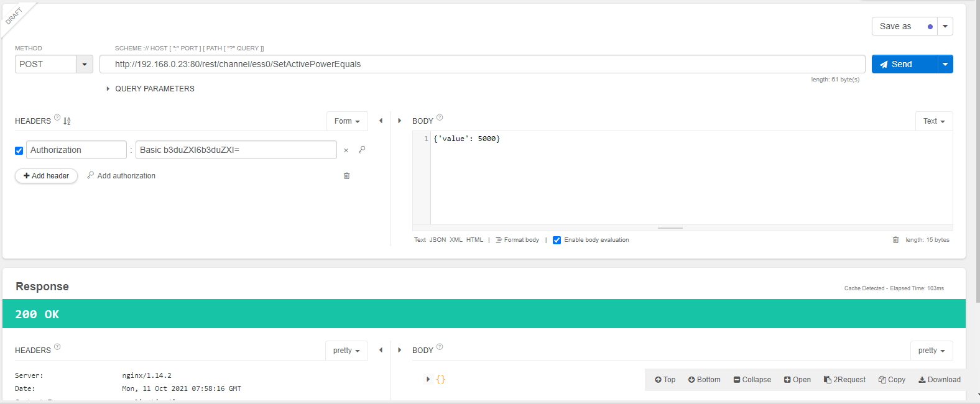Grab the body editor resize handle
The image size is (980, 404).
(x=670, y=227)
